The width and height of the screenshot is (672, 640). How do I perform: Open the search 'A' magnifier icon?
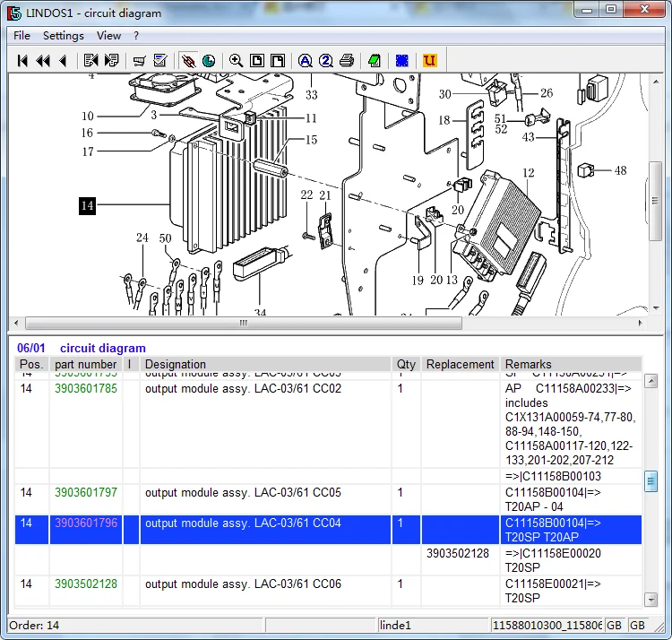point(306,61)
